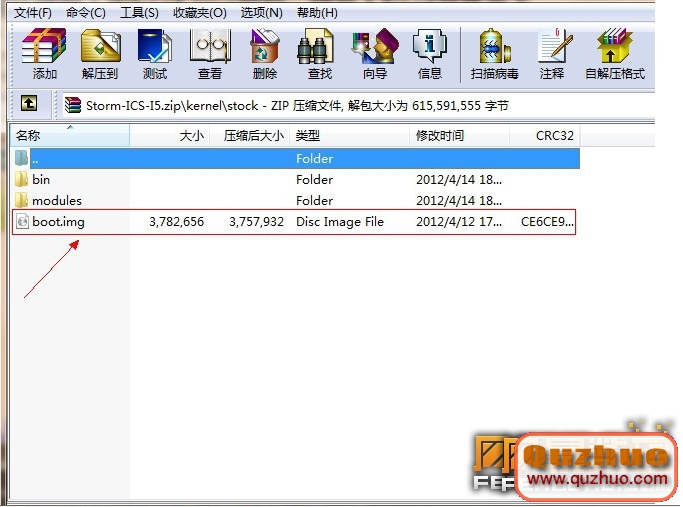683x507 pixels.
Task: Open the File (文件) menu
Action: coord(33,13)
